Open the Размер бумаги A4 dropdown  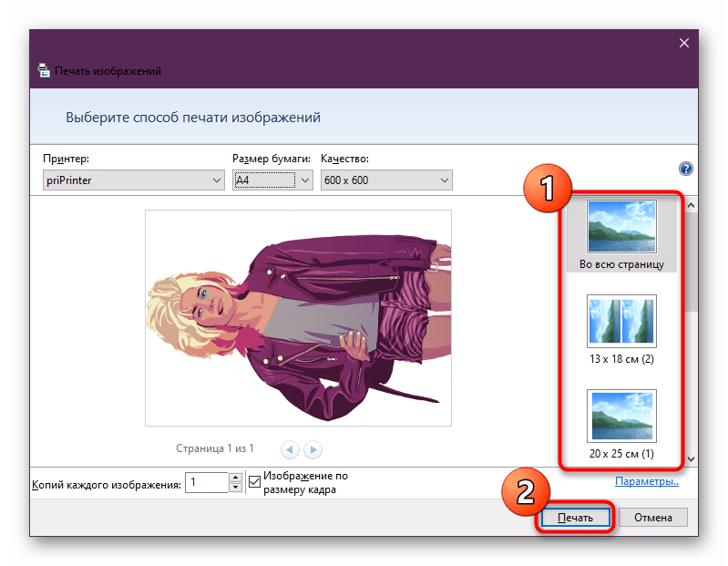272,180
